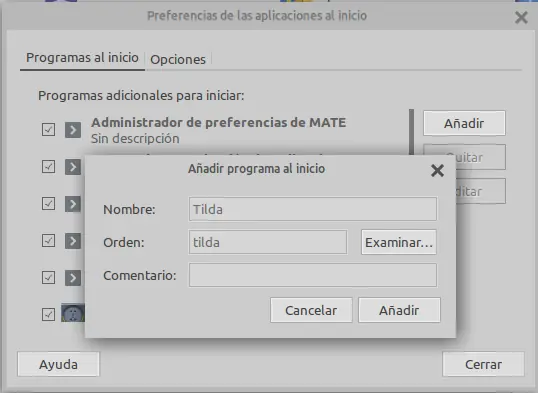Click the Orden field containing tilda

(x=268, y=242)
